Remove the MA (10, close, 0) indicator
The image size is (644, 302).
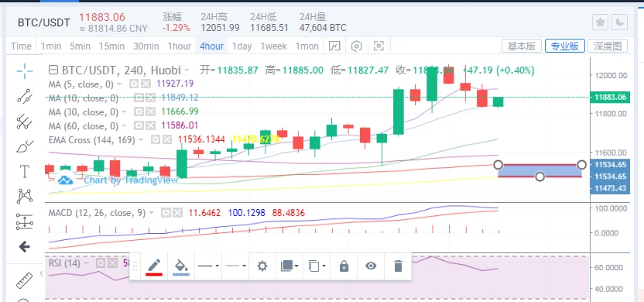(x=151, y=98)
